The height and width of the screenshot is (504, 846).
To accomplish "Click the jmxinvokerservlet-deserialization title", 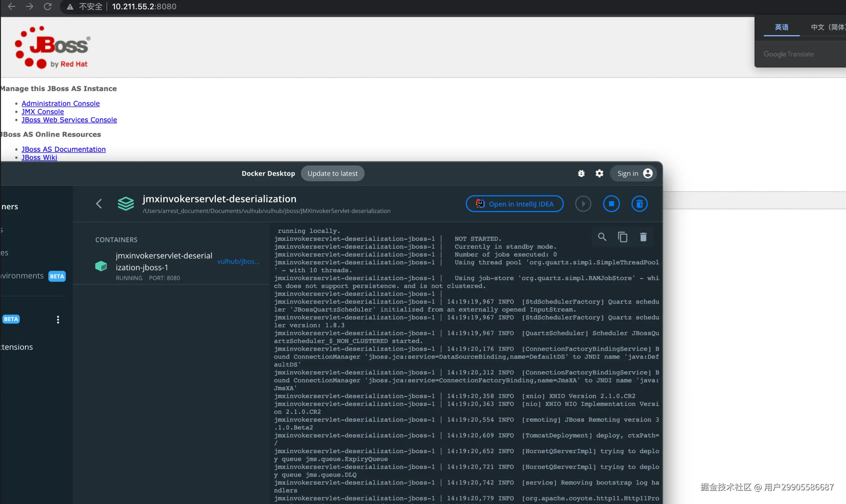I will pos(220,199).
